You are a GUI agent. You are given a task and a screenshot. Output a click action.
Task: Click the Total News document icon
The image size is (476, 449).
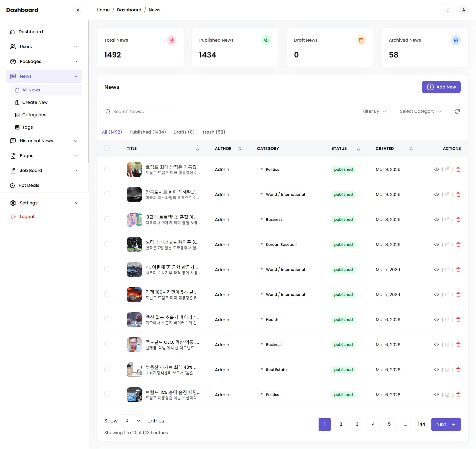tap(171, 40)
